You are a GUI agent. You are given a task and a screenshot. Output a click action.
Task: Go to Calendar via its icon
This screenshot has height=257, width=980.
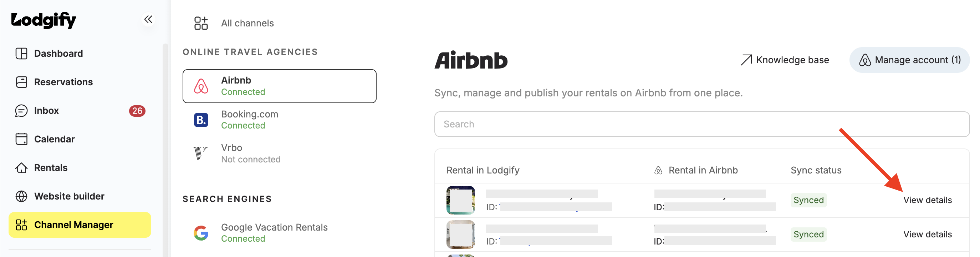[x=21, y=139]
